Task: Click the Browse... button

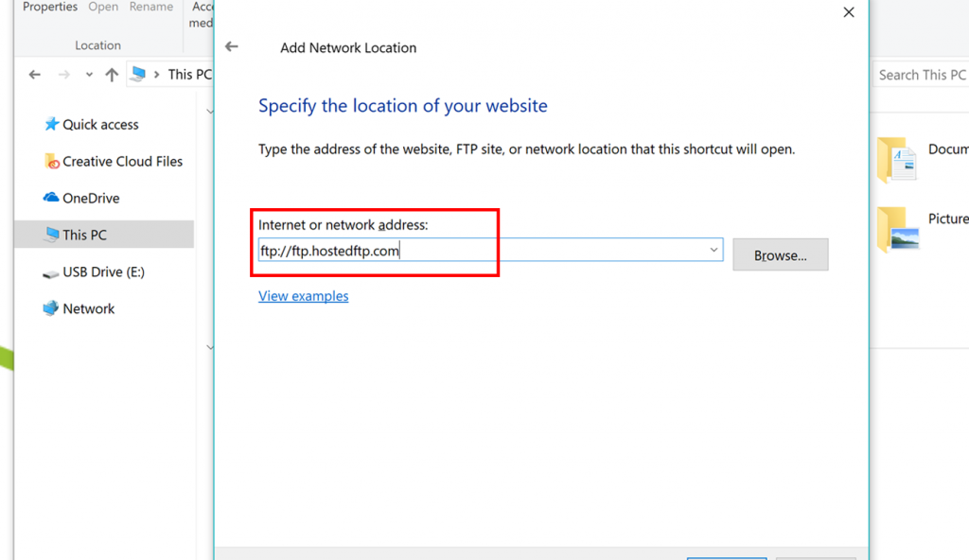Action: click(x=781, y=254)
